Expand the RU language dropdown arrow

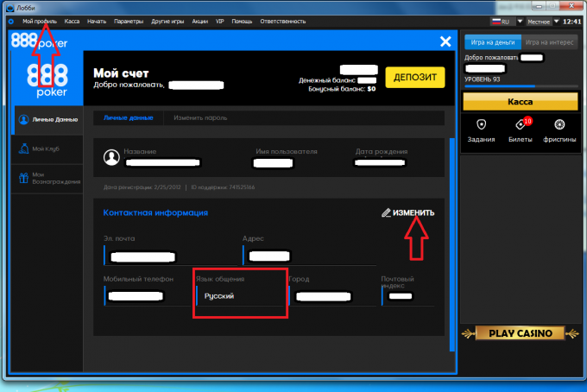pyautogui.click(x=520, y=22)
